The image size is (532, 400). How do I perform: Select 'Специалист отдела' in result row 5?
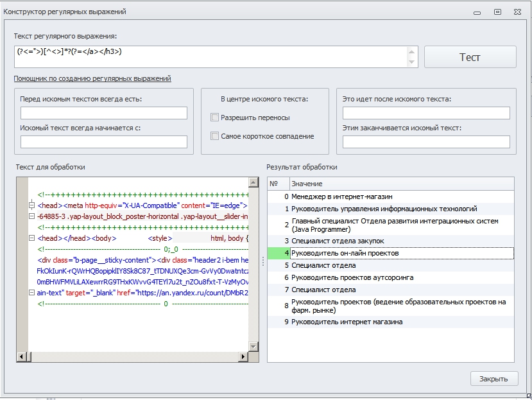click(391, 266)
